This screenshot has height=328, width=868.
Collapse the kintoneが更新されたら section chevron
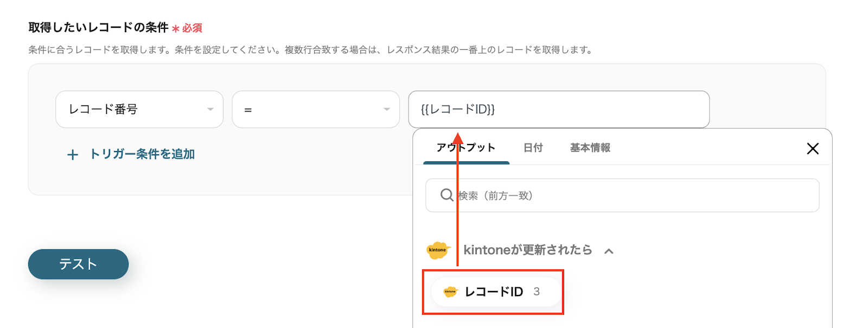tap(609, 251)
